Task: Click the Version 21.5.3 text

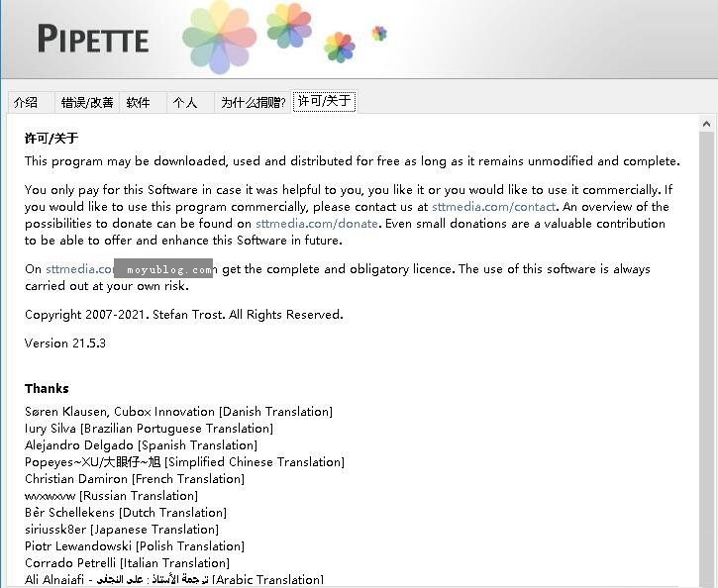Action: pyautogui.click(x=65, y=343)
